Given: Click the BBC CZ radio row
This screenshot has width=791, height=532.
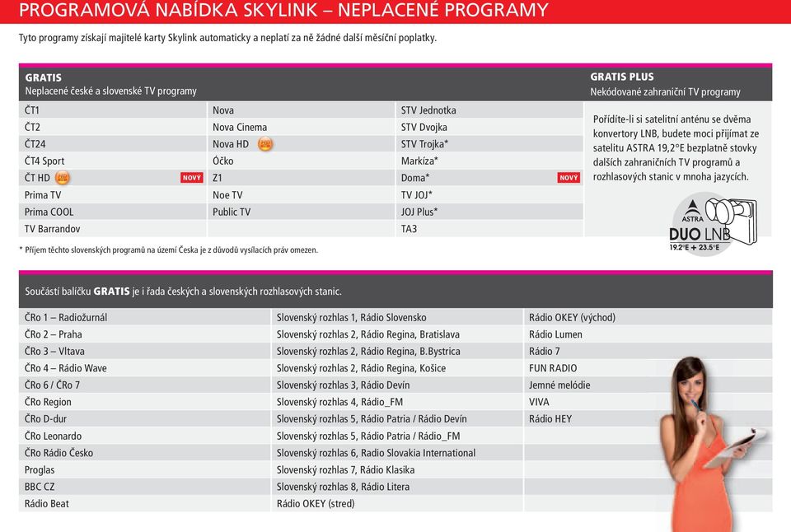Looking at the screenshot, I should click(x=144, y=487).
